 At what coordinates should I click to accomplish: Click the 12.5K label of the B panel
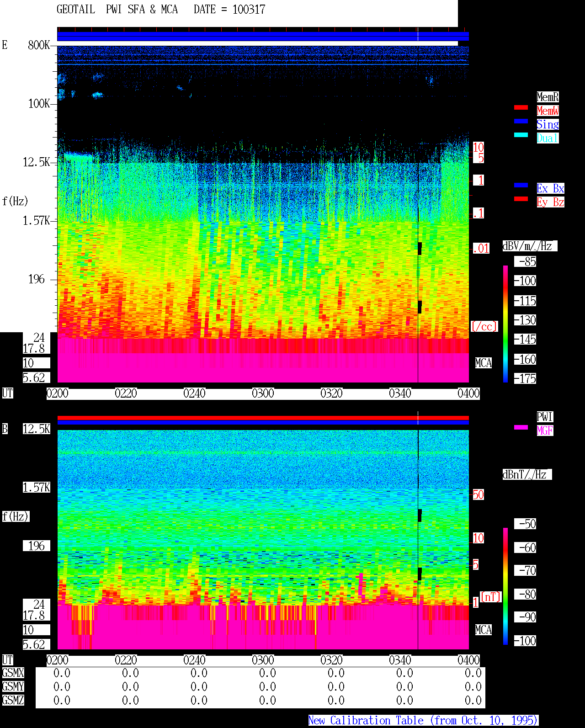(x=37, y=429)
